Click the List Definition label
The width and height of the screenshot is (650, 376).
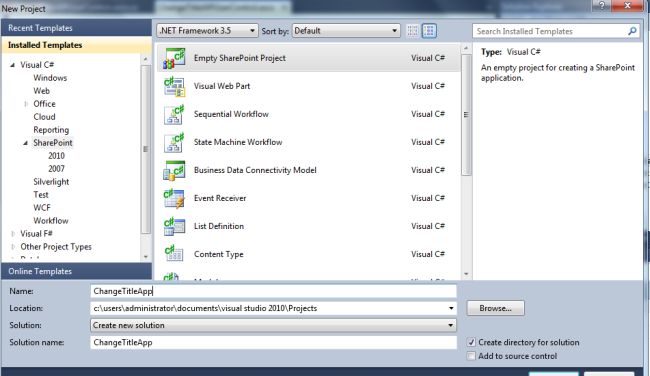click(218, 226)
